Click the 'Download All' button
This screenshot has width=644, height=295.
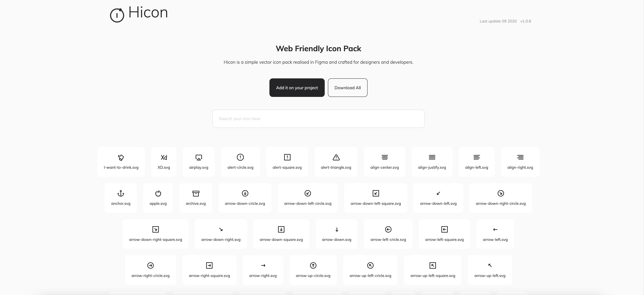pos(347,87)
